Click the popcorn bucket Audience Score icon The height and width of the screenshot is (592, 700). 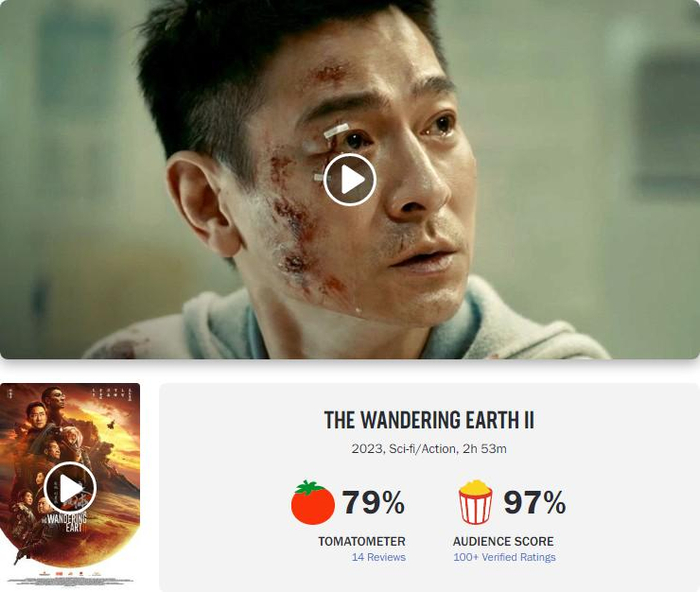point(475,502)
